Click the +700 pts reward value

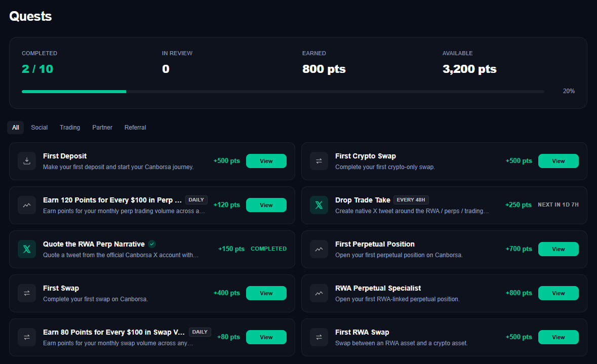coord(519,249)
